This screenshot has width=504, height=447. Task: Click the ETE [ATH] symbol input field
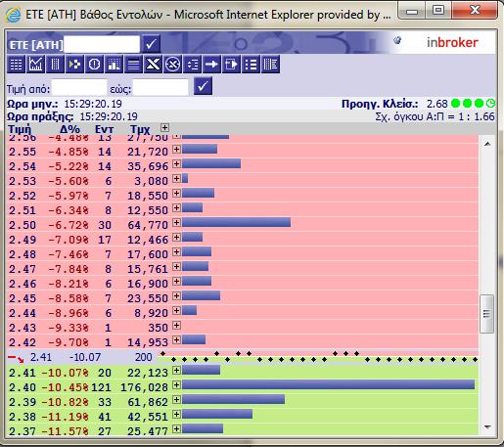(x=102, y=44)
